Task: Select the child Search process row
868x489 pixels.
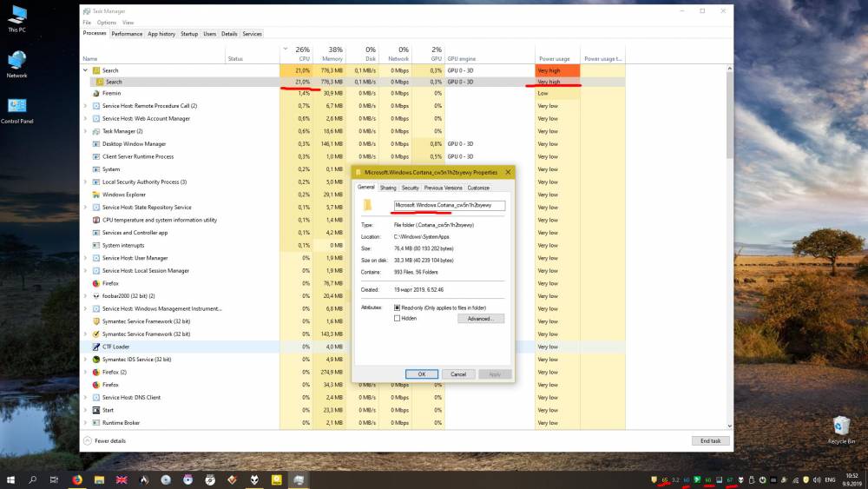Action: coord(352,82)
